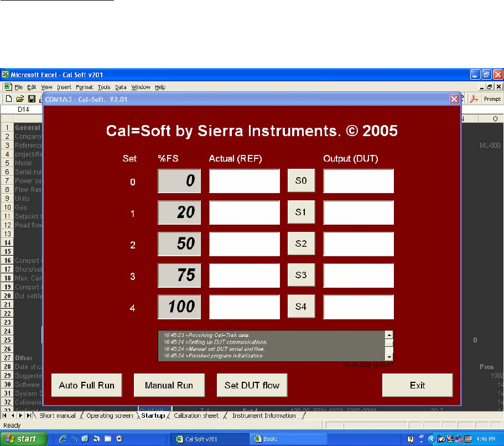The height and width of the screenshot is (446, 504).
Task: Click the %FS field showing 0
Action: 179,181
